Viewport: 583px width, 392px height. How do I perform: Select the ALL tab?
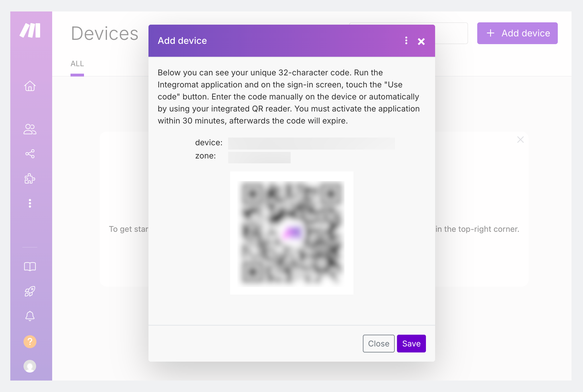point(77,64)
